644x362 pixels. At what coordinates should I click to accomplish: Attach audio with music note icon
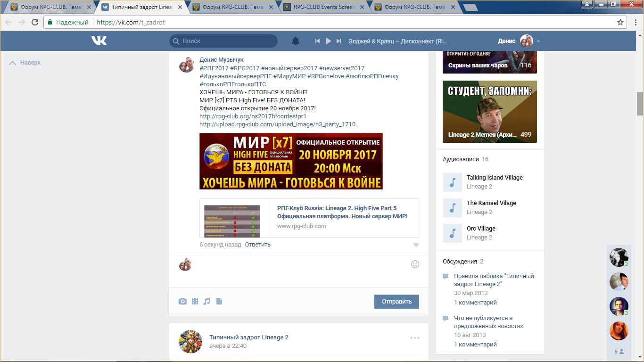coord(206,301)
